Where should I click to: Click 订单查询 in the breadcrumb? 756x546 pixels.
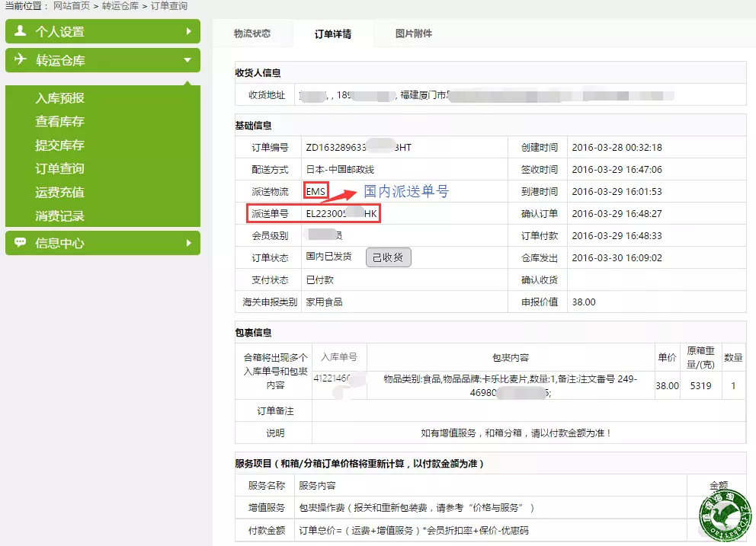pyautogui.click(x=169, y=6)
